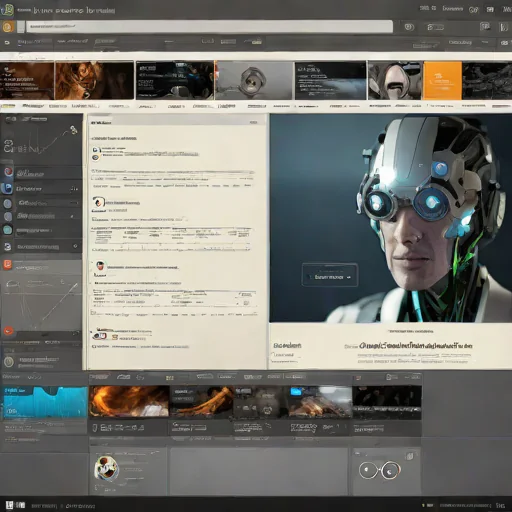Click the orange square icon in the left sidebar

(7, 264)
